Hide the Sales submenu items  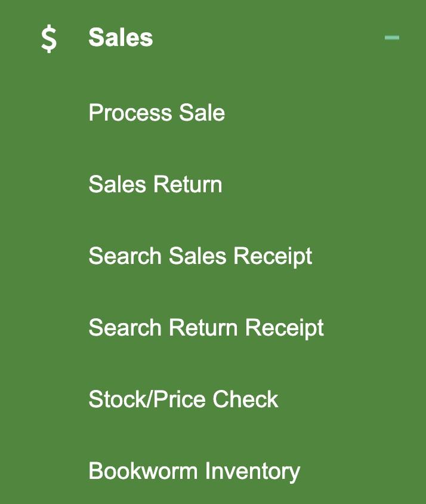(x=392, y=38)
